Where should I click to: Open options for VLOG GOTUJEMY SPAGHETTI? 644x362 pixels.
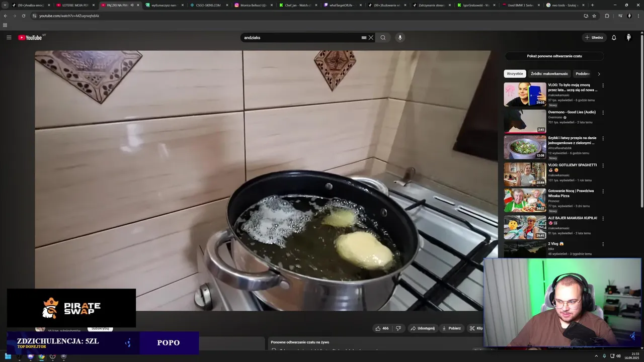click(603, 165)
